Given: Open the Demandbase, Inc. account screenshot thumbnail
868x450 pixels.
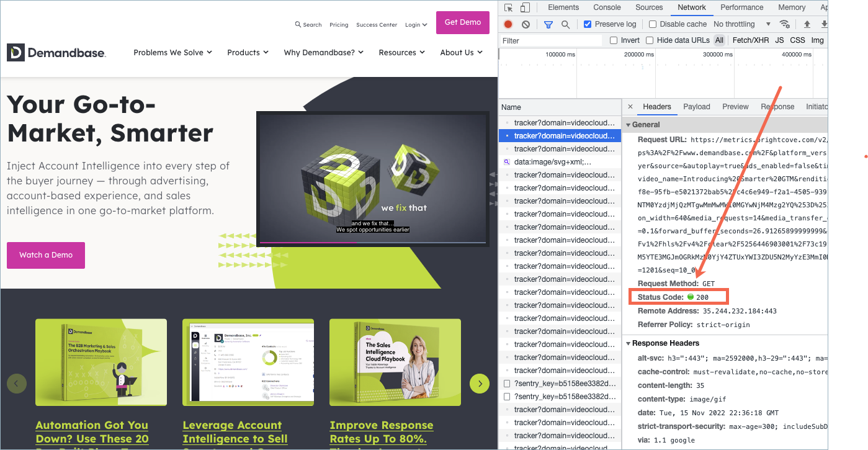Looking at the screenshot, I should (248, 362).
